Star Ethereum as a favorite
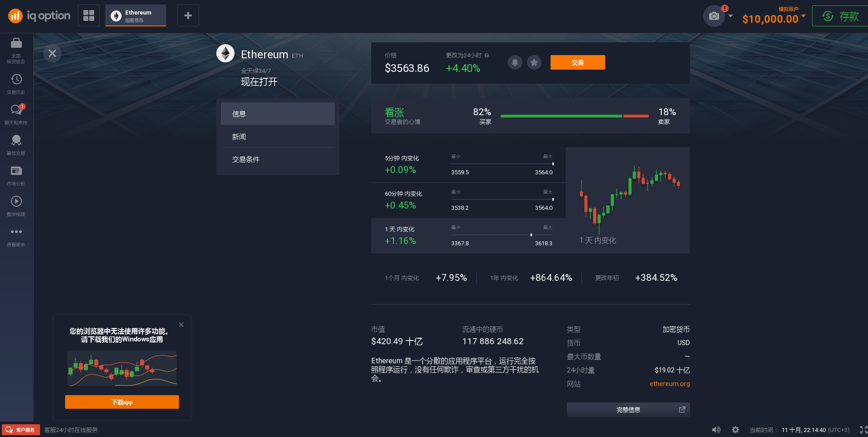Screen dimensions: 868x437 click(534, 62)
